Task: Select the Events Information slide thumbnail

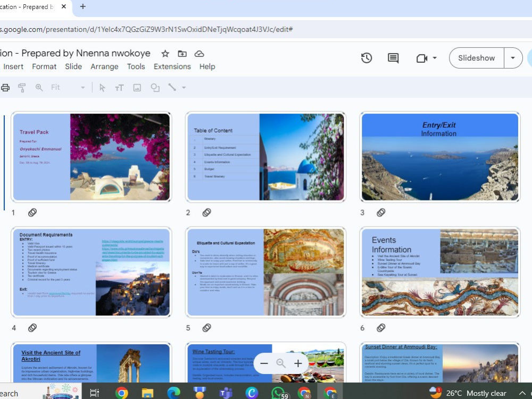Action: 440,272
